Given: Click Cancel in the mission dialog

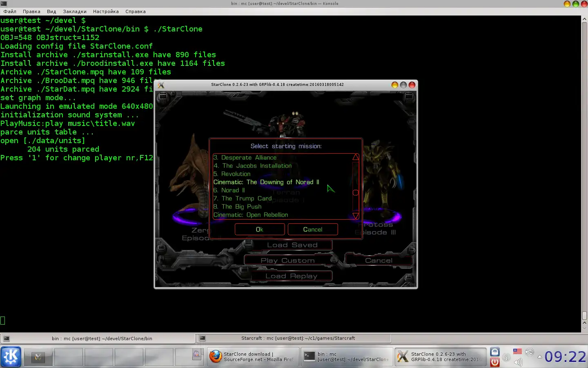Looking at the screenshot, I should tap(313, 229).
